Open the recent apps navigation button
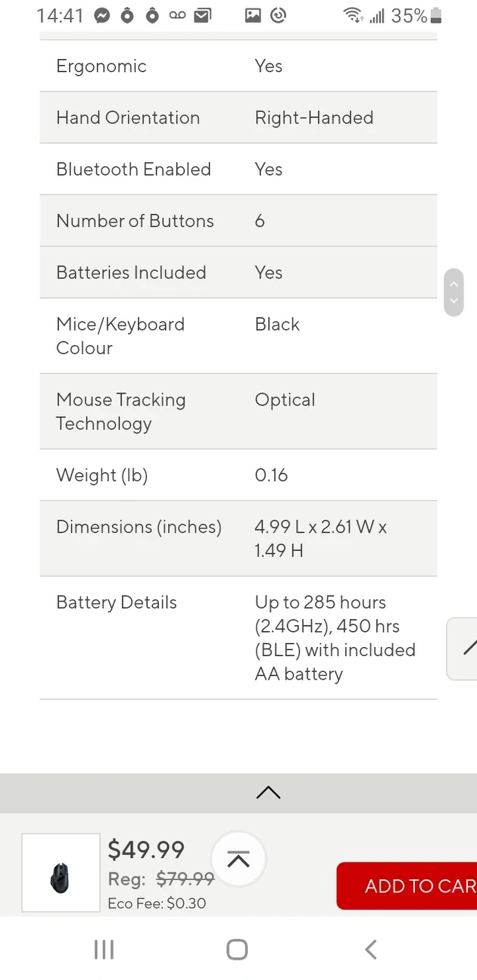 [x=104, y=949]
